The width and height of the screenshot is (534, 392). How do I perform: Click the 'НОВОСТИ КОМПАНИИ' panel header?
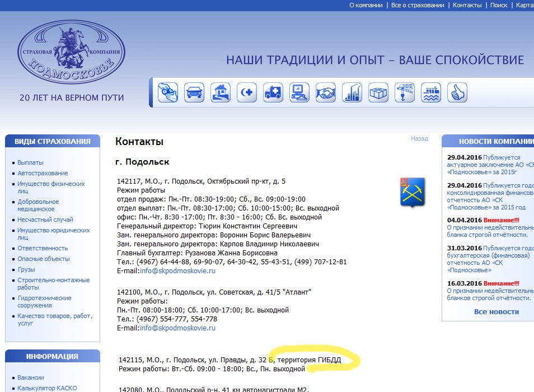[x=488, y=141]
